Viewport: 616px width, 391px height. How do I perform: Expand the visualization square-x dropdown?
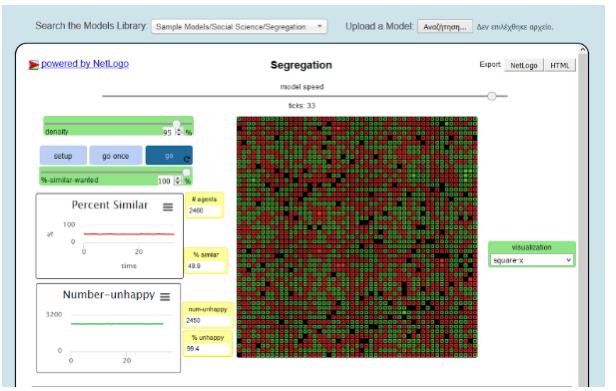point(532,260)
